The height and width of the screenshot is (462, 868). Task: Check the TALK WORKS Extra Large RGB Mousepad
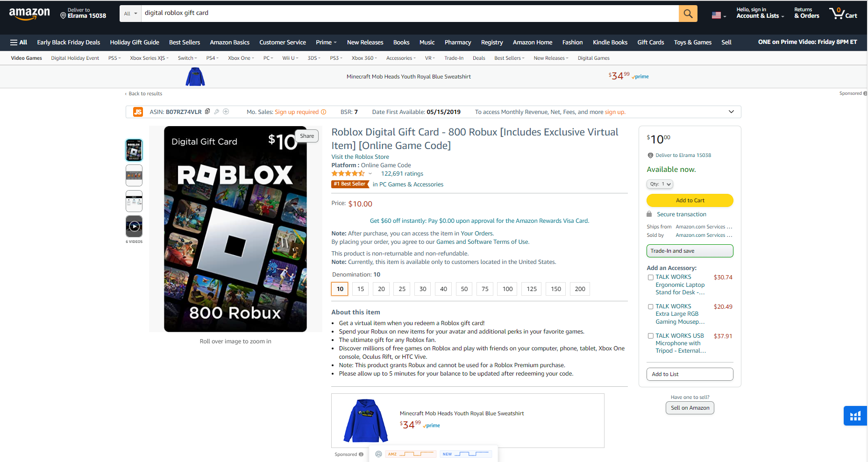click(650, 307)
